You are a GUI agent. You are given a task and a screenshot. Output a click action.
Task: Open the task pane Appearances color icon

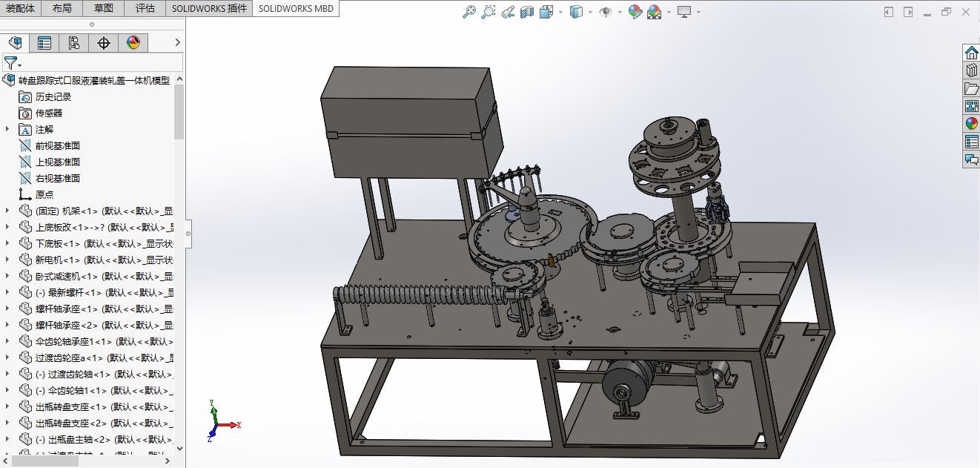pos(971,124)
